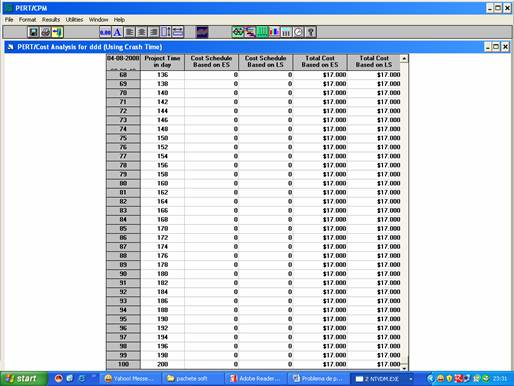Click the Save disk icon in toolbar

pyautogui.click(x=33, y=32)
